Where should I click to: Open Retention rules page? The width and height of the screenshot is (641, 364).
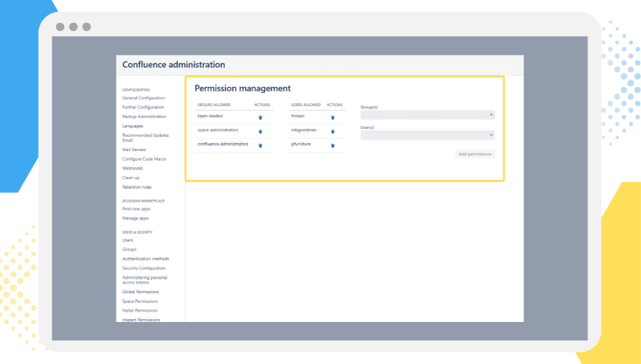136,187
